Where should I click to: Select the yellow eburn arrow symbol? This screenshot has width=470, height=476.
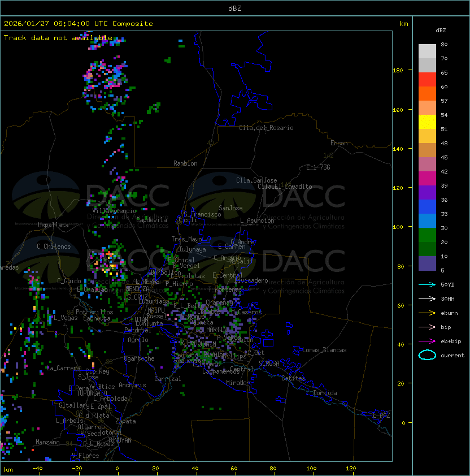pos(427,313)
